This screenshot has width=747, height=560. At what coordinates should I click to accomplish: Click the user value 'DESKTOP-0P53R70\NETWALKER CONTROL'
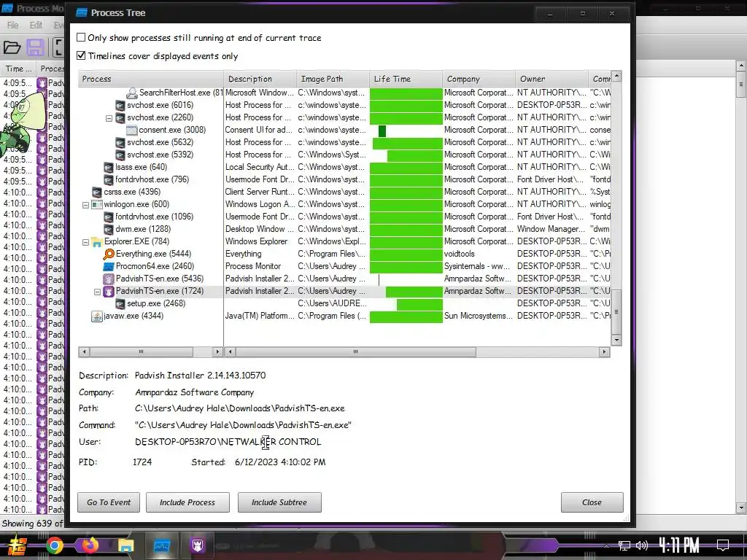click(x=228, y=442)
